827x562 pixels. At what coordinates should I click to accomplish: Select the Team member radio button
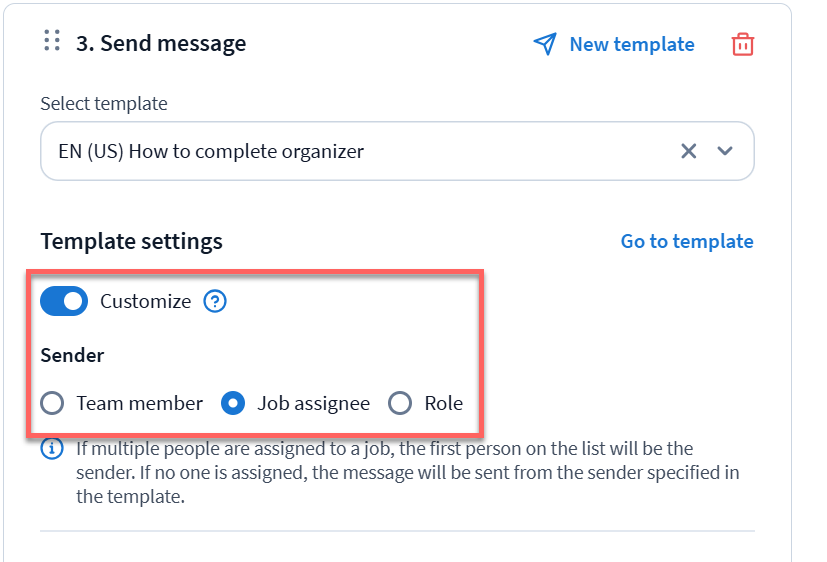(x=52, y=403)
